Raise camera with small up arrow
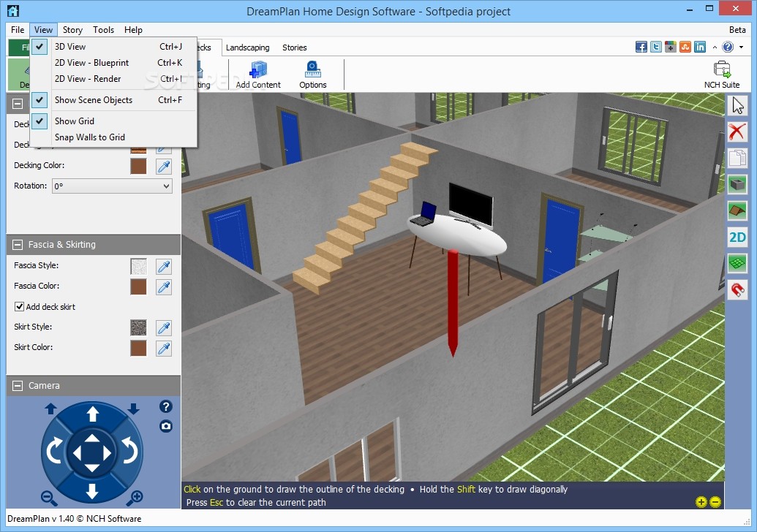 [50, 409]
